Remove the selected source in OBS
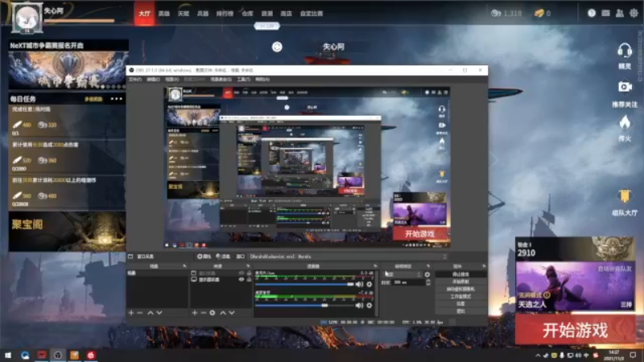 [204, 313]
